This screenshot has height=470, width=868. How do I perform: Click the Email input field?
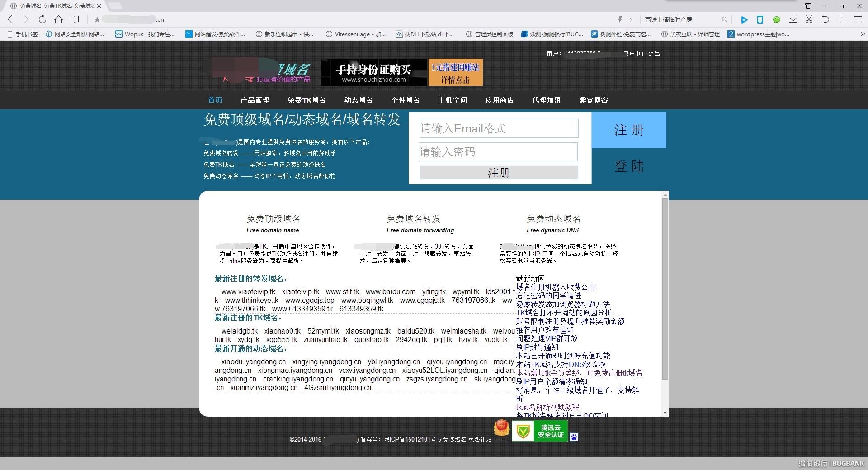coord(498,128)
